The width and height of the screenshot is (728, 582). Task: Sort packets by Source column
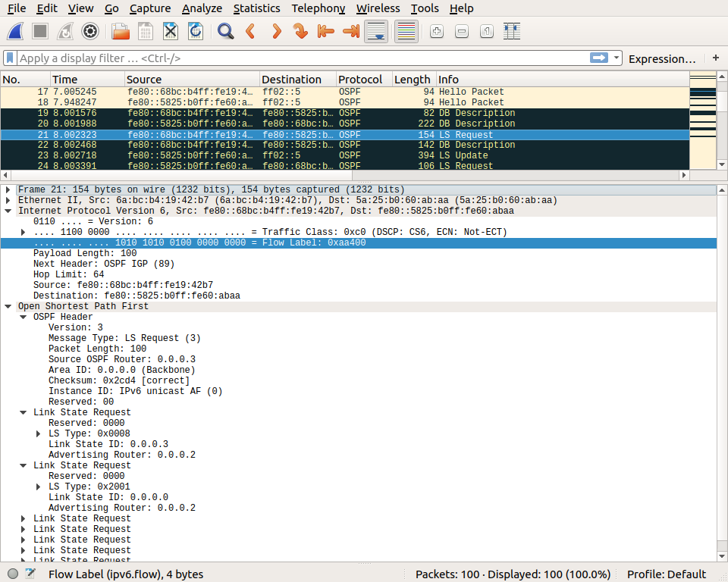pyautogui.click(x=192, y=80)
